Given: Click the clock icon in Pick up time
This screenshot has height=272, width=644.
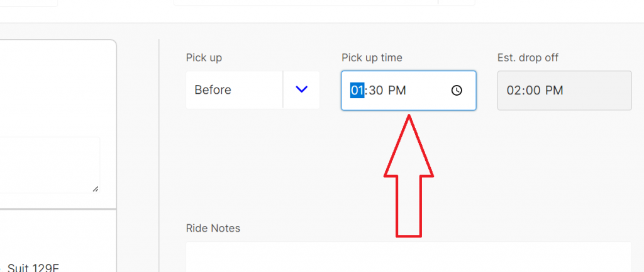Looking at the screenshot, I should (x=457, y=90).
